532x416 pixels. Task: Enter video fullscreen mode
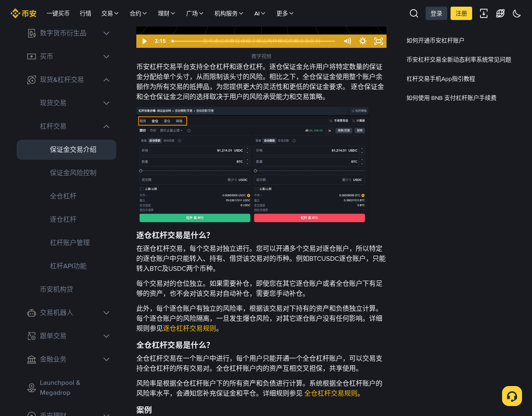tap(379, 41)
